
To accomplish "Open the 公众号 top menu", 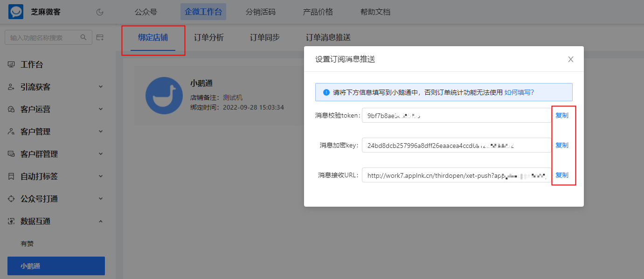I will (x=146, y=12).
